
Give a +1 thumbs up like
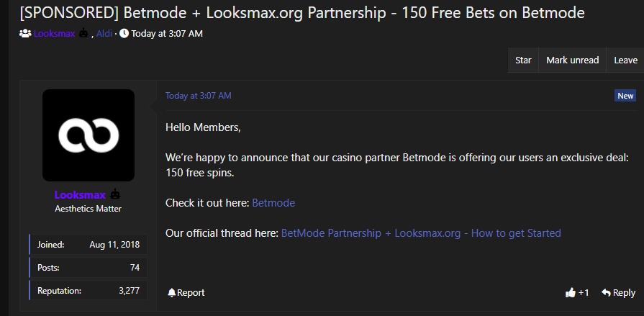(x=577, y=293)
